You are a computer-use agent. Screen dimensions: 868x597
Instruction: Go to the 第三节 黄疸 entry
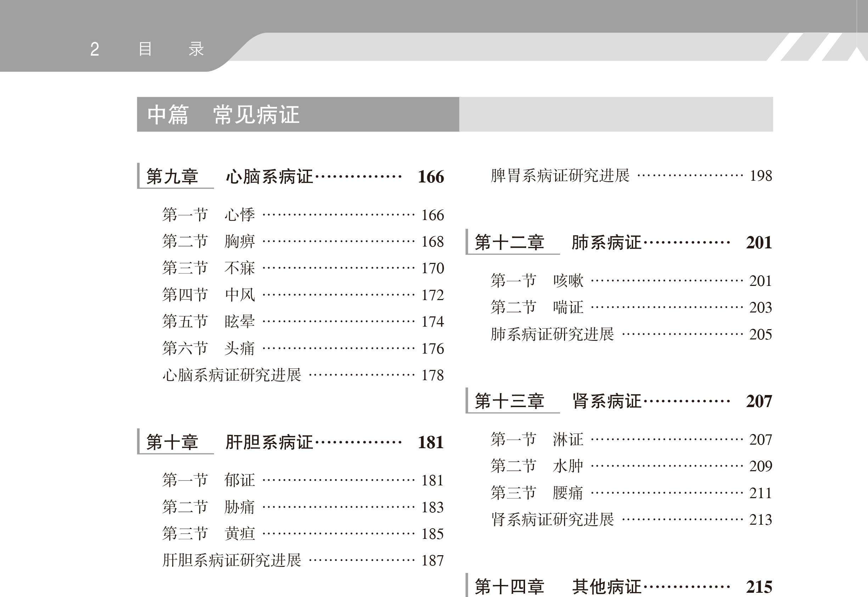239,534
